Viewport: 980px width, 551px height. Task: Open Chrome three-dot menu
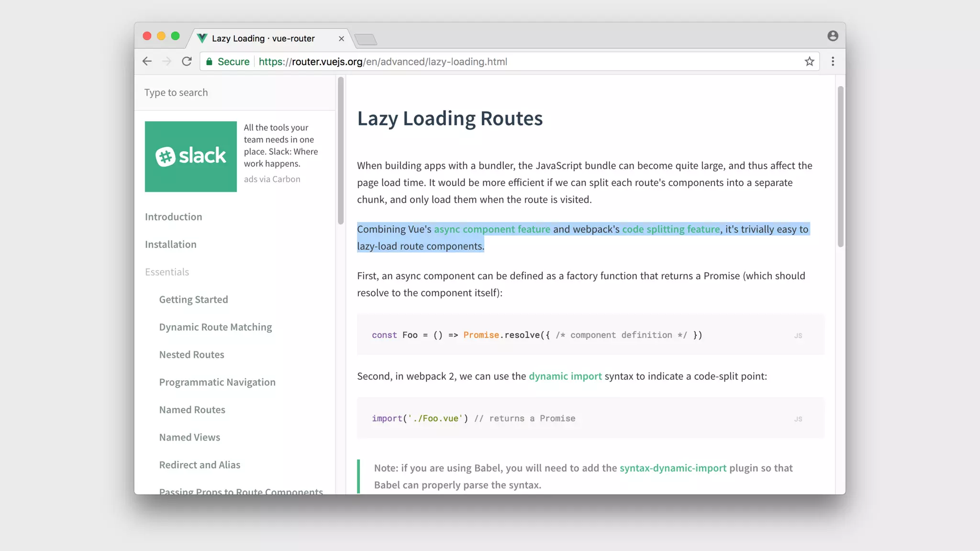(x=833, y=61)
